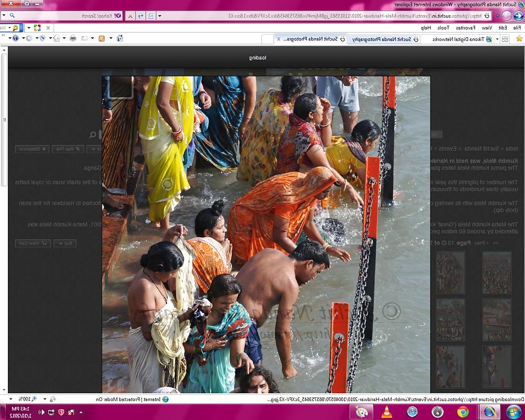Click the four-colored squares toolbar icon
Screen dimensions: 525x420
(x=37, y=28)
